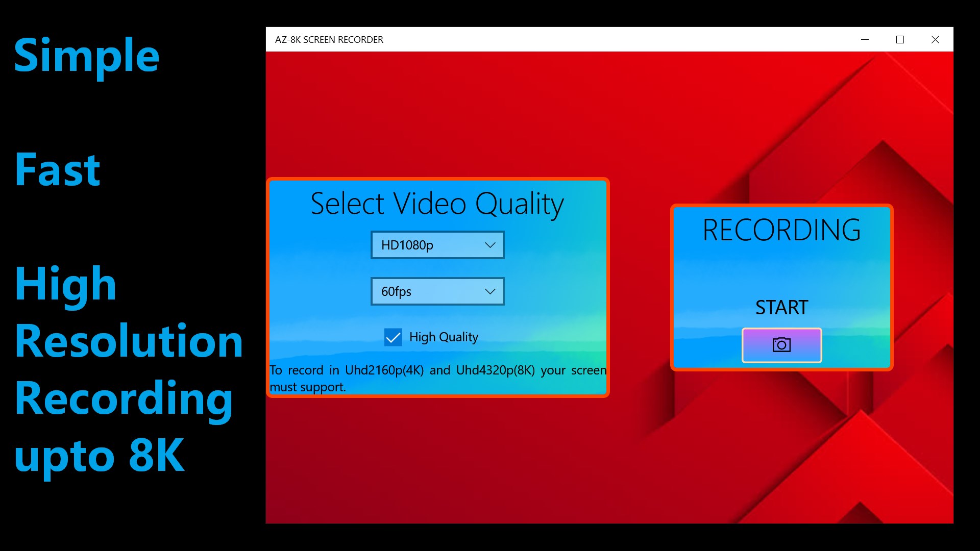Click the camera icon to start recording
This screenshot has width=980, height=551.
[x=781, y=345]
